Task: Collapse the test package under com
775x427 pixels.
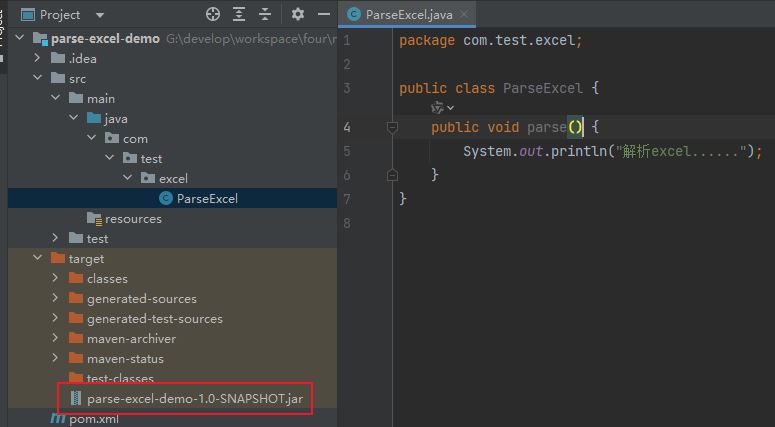Action: (x=110, y=158)
